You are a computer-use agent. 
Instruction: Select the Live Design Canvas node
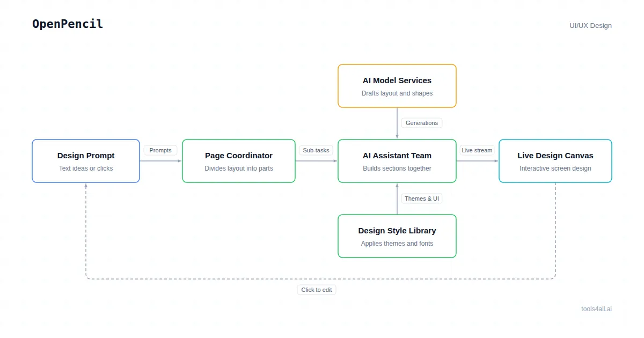coord(555,161)
